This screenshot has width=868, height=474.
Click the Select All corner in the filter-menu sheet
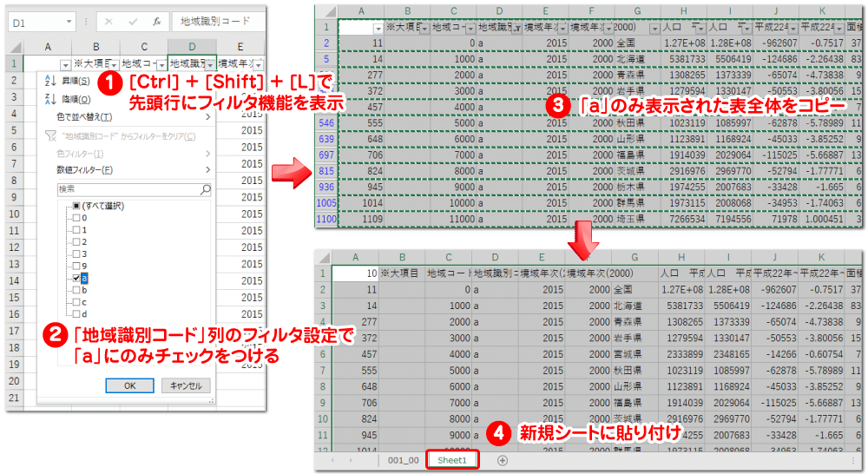pos(16,47)
